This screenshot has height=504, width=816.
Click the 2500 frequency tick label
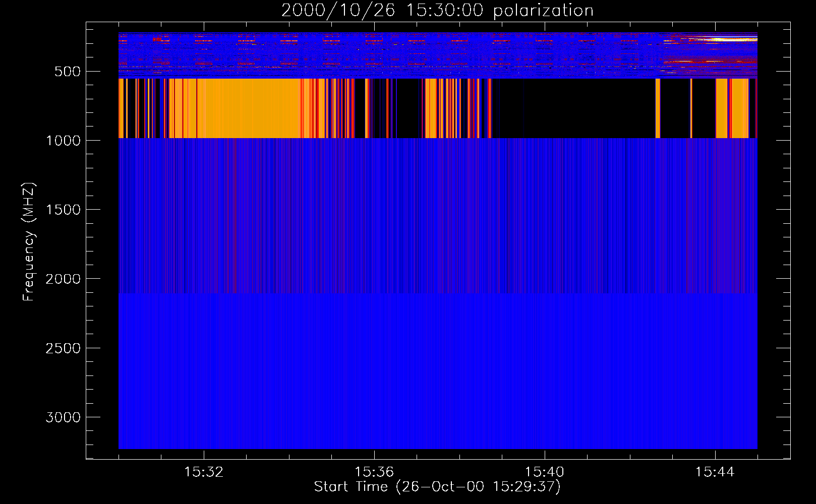pos(63,348)
